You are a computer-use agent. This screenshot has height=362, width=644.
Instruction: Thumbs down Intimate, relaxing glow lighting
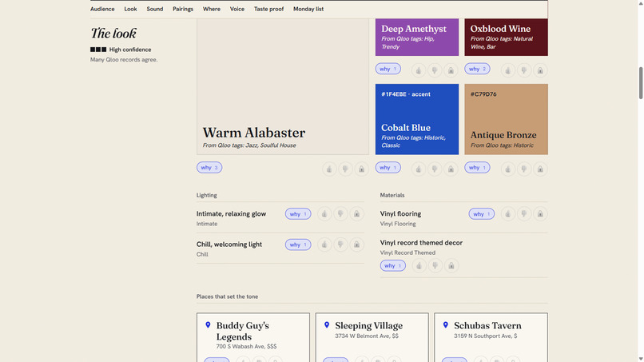340,213
